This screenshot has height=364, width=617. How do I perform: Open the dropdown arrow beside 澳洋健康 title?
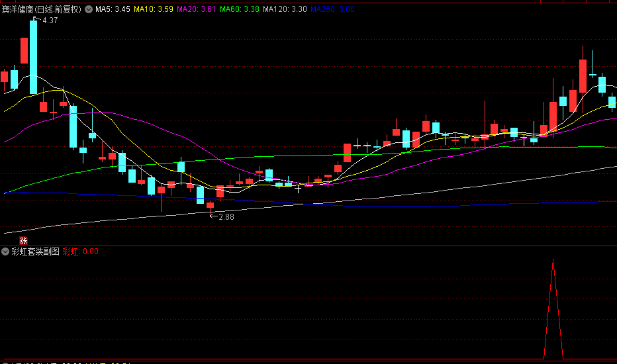[89, 9]
